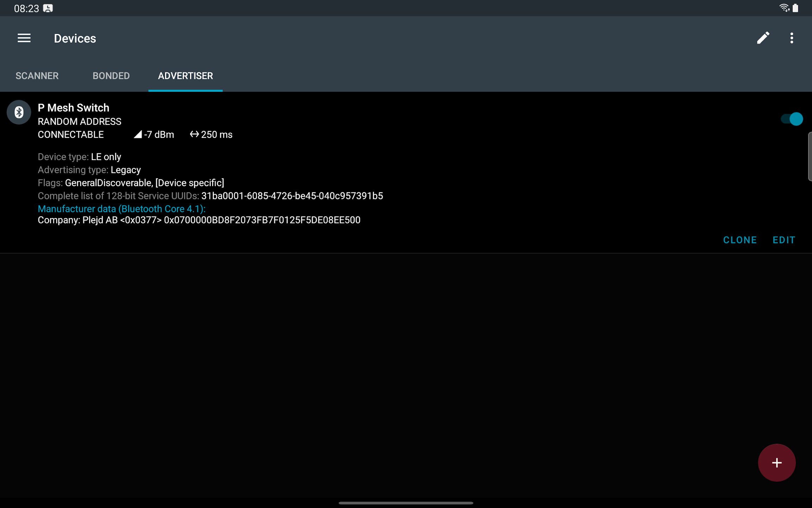Tap the 128-bit Service UUID value

[292, 196]
